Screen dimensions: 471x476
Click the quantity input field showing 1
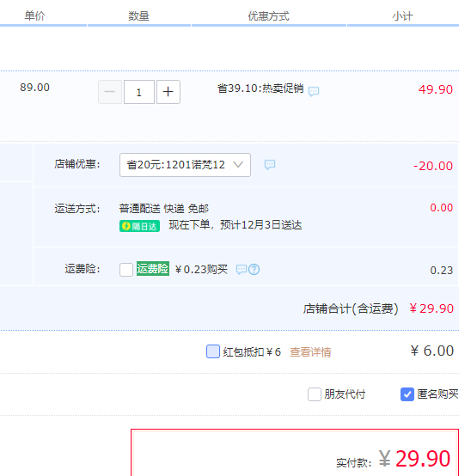click(139, 92)
